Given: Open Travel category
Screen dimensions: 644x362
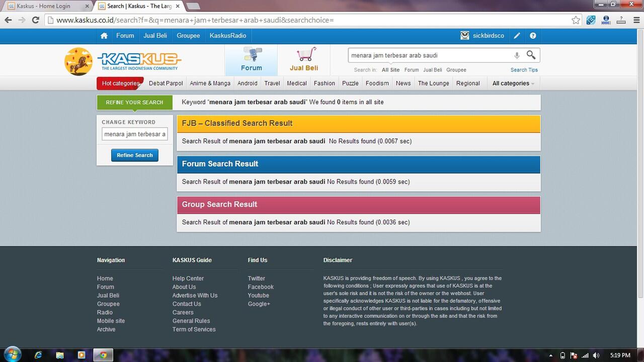Looking at the screenshot, I should tap(272, 83).
